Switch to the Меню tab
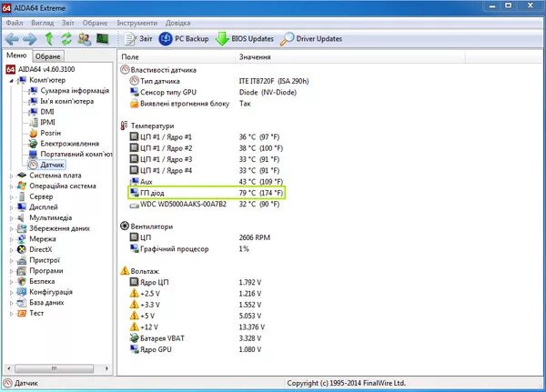The width and height of the screenshot is (546, 392). tap(16, 55)
